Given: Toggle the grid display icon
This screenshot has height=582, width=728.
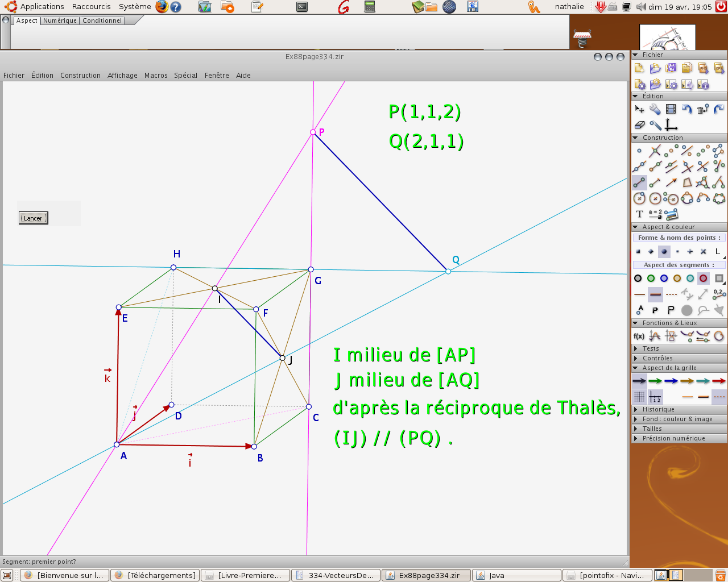Looking at the screenshot, I should [639, 397].
